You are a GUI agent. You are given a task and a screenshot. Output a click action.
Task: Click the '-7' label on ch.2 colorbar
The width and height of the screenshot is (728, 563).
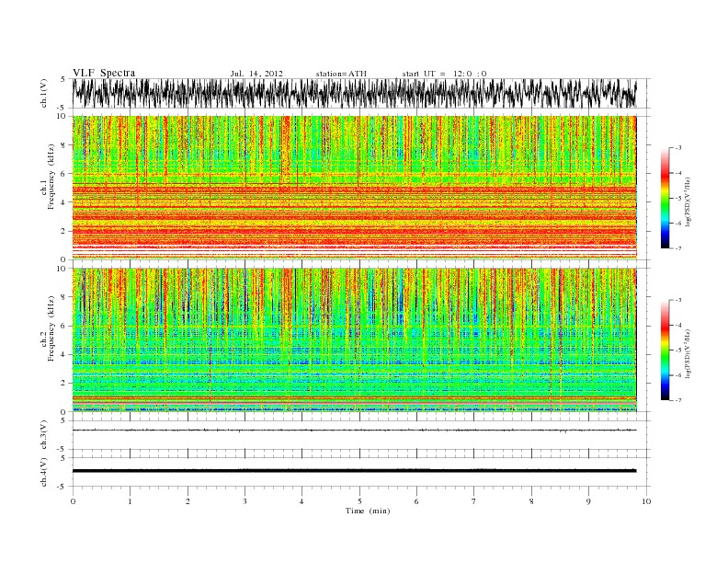tap(678, 400)
